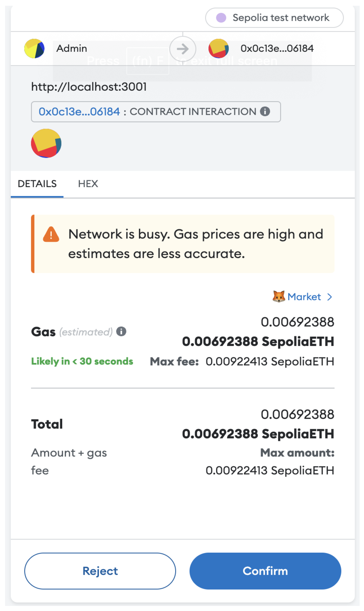
Task: Click the Admin account name
Action: point(72,48)
